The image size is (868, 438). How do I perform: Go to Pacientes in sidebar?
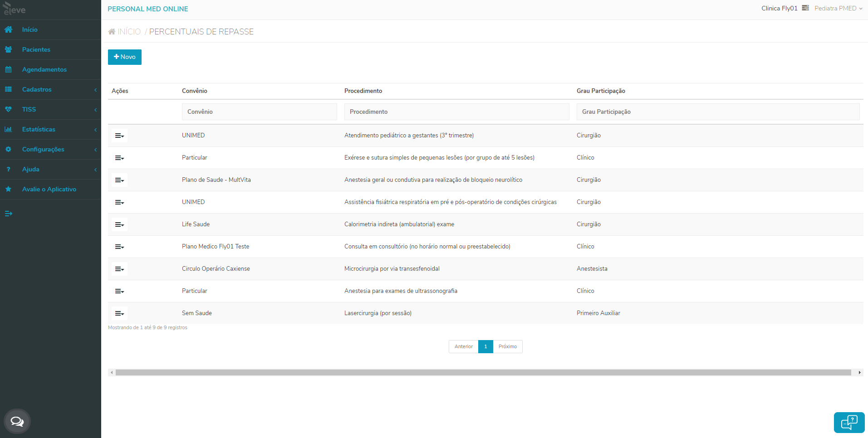click(x=36, y=49)
